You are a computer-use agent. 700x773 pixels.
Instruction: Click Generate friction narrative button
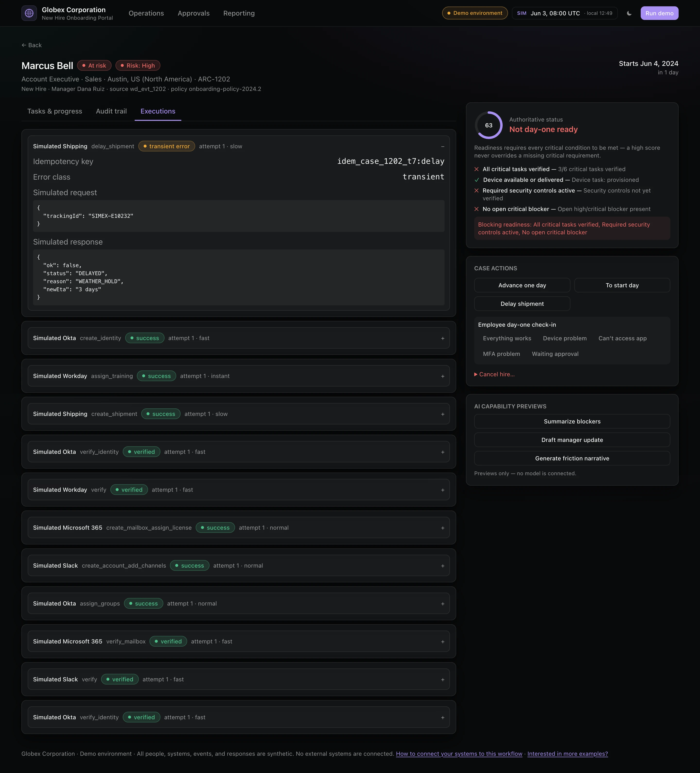572,458
